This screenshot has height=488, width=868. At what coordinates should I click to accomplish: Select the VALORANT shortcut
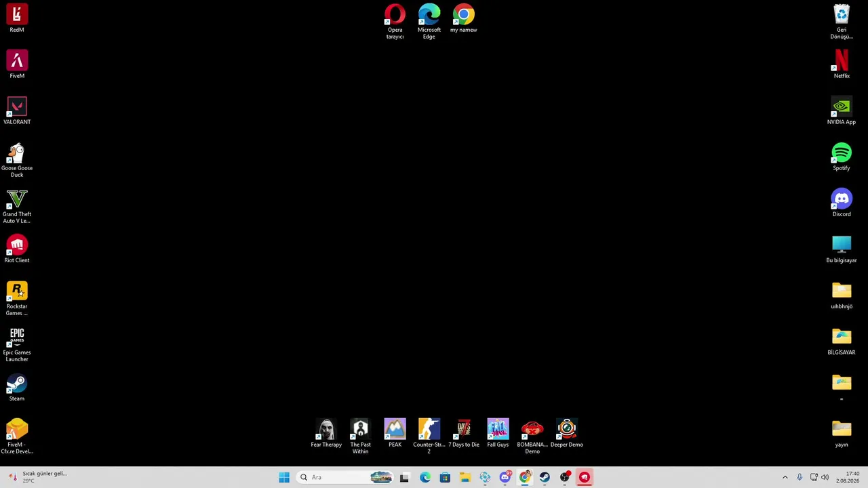(17, 110)
